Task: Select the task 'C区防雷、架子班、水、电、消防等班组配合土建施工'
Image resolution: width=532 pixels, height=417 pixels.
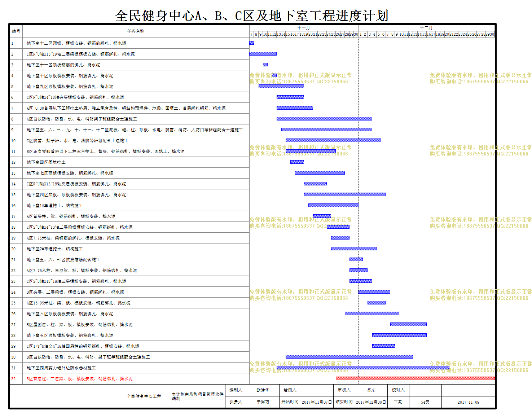Action: point(77,141)
